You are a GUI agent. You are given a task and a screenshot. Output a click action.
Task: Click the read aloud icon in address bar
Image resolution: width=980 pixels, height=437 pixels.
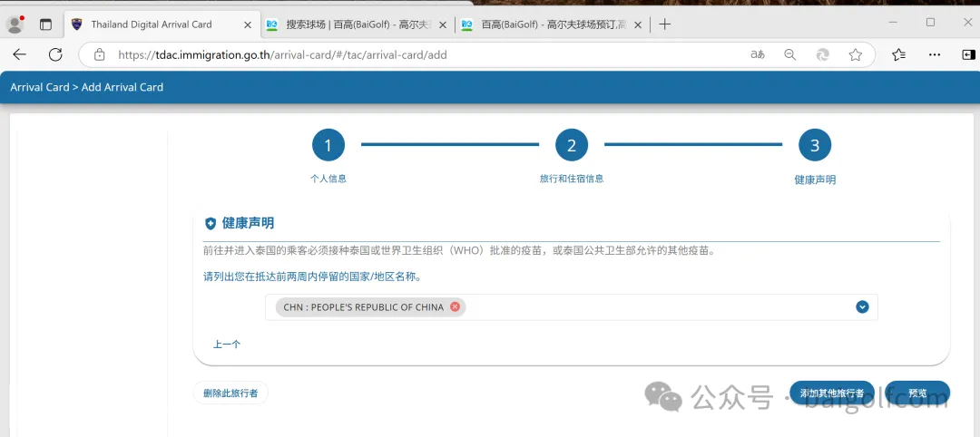(757, 55)
